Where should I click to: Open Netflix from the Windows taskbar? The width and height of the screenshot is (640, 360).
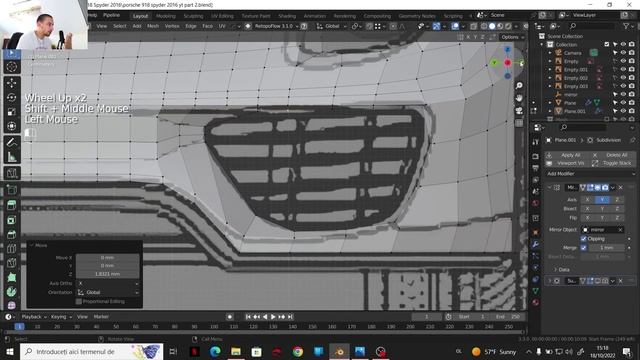tap(195, 351)
